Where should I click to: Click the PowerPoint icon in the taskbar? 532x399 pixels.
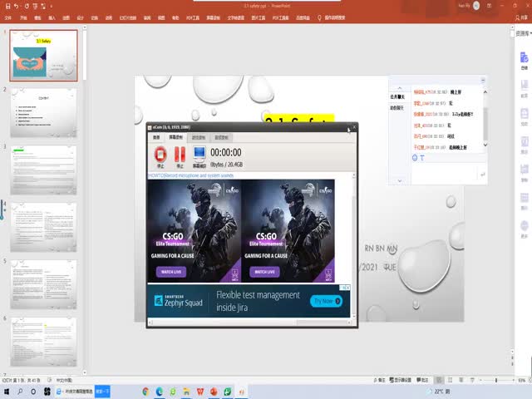pyautogui.click(x=214, y=391)
